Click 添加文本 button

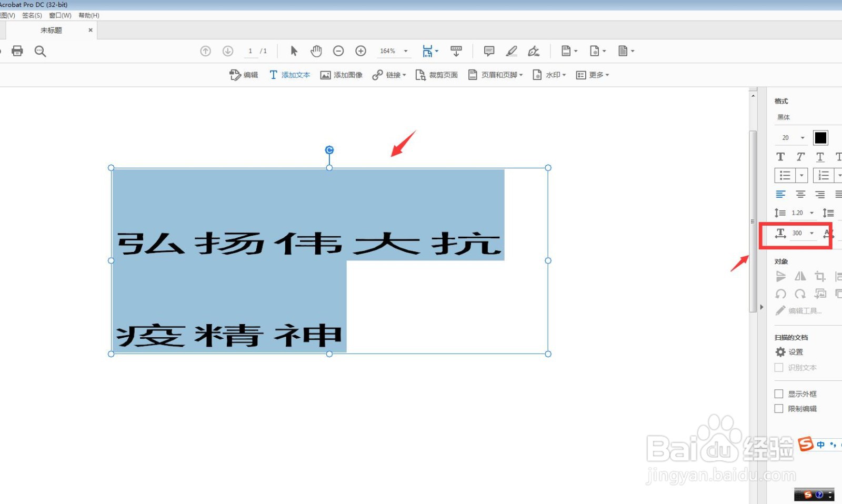click(290, 75)
